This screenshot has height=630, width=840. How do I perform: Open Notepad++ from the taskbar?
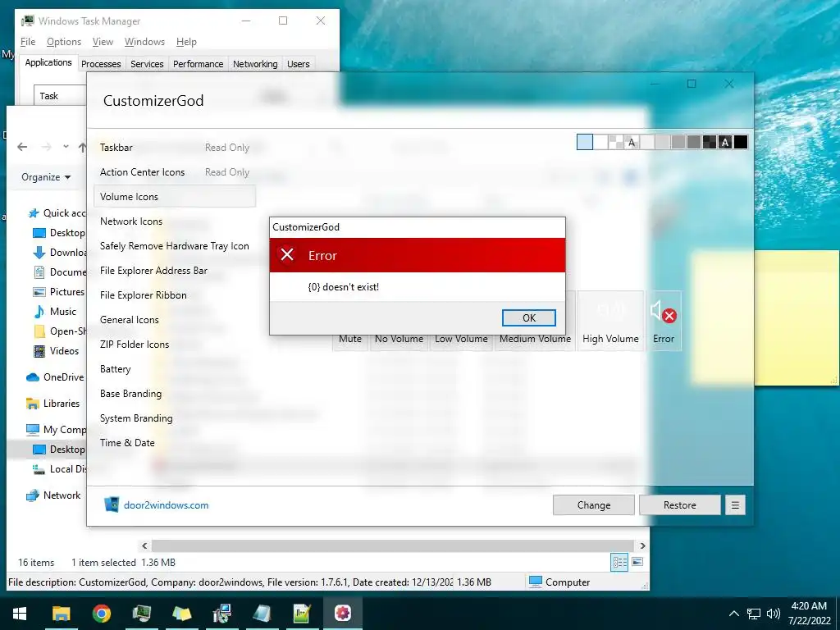click(x=302, y=614)
